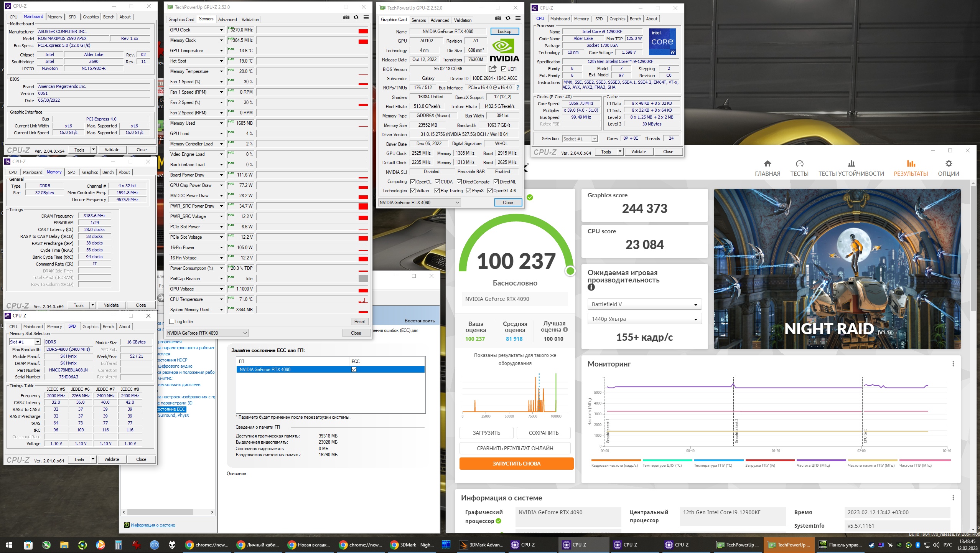Expand the Hot Spot sensor dropdown
The height and width of the screenshot is (553, 980).
(x=221, y=61)
